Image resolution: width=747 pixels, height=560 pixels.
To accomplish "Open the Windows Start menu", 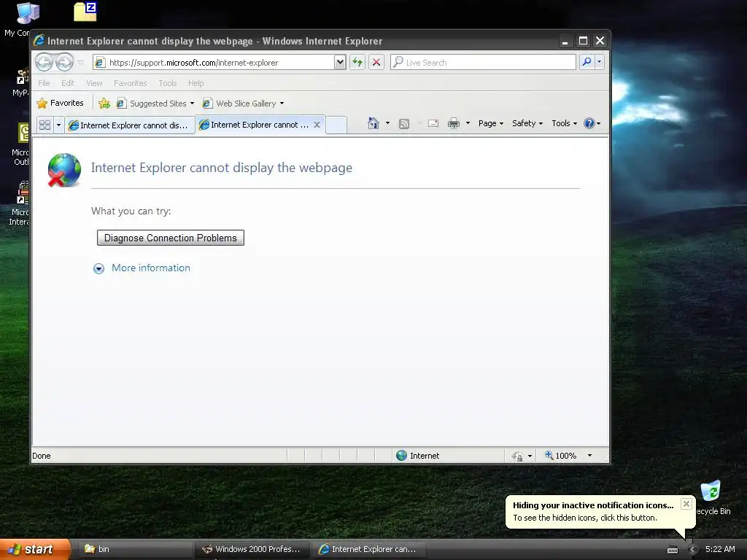I will coord(35,549).
